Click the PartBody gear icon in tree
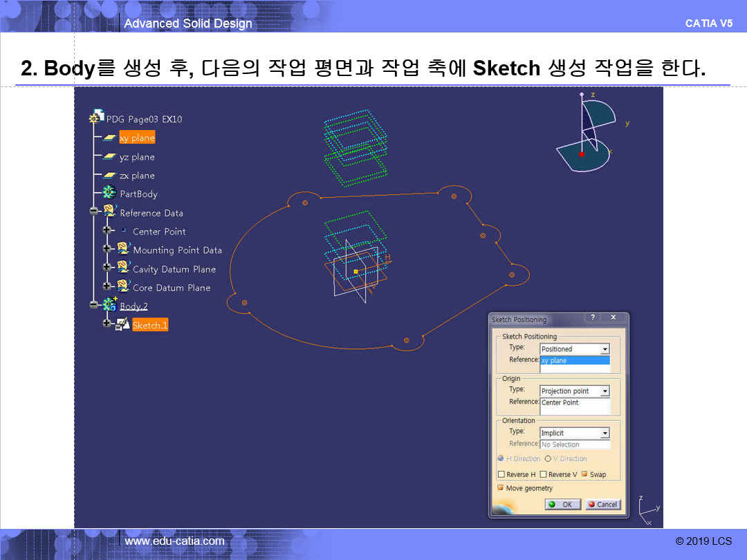 pyautogui.click(x=109, y=194)
